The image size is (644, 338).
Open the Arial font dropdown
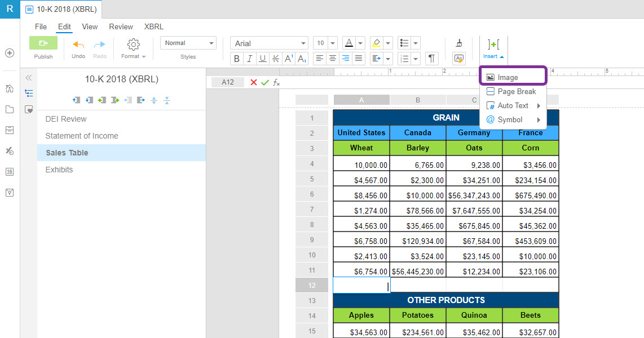tap(269, 43)
